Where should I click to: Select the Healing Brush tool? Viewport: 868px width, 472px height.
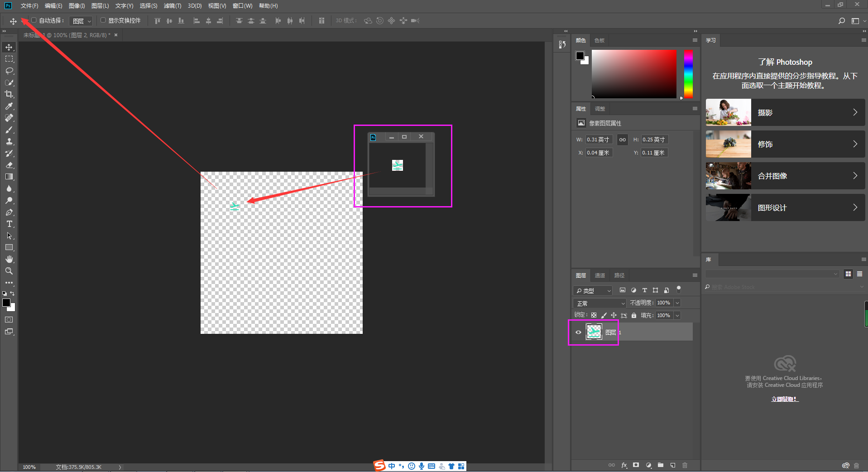coord(9,118)
